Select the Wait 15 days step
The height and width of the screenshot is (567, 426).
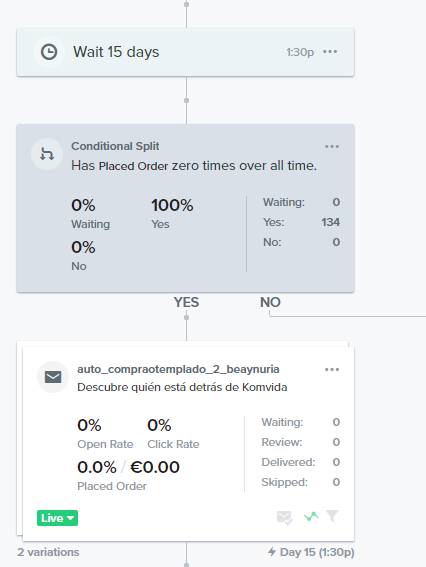185,52
